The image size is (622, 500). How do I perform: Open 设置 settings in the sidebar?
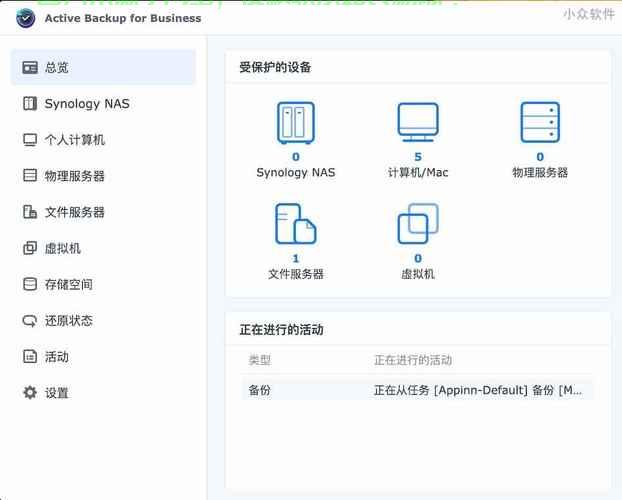pos(103,392)
